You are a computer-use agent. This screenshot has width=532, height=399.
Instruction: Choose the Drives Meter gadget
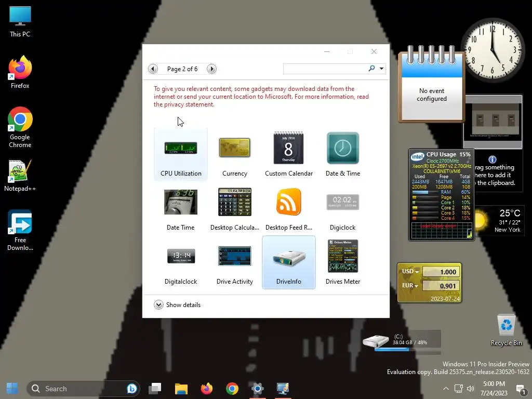[343, 262]
